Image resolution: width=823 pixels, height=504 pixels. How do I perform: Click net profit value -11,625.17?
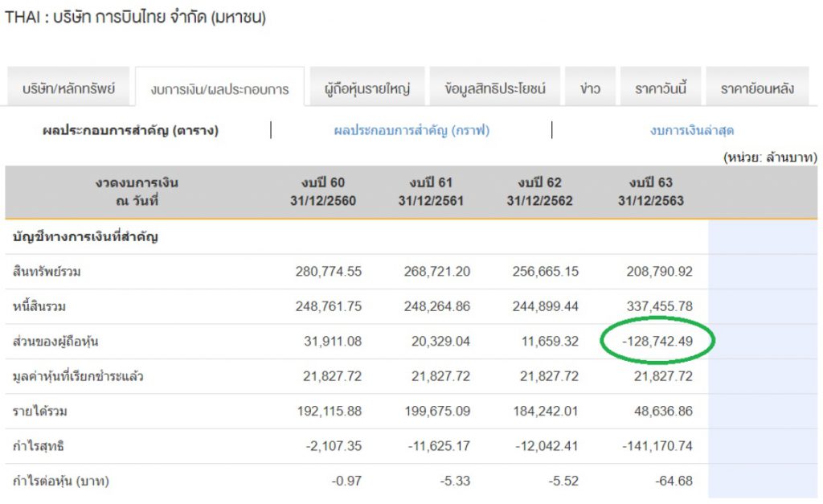pyautogui.click(x=439, y=446)
